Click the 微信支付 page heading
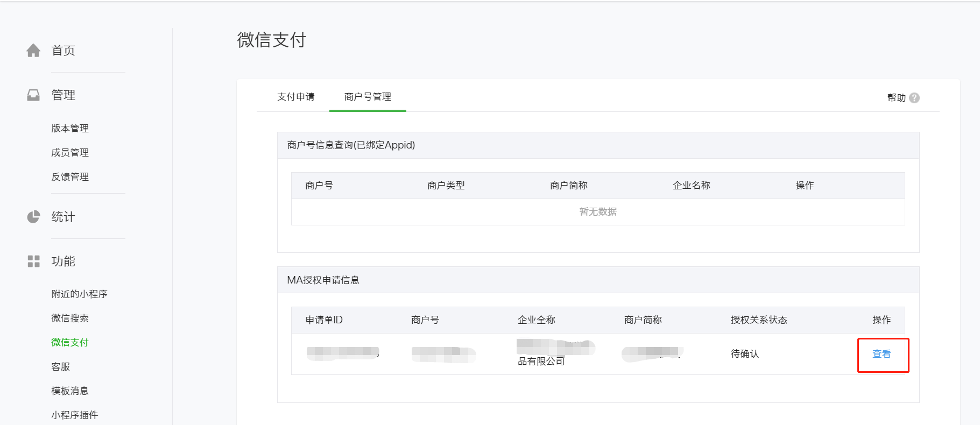The image size is (980, 425). pyautogui.click(x=271, y=40)
